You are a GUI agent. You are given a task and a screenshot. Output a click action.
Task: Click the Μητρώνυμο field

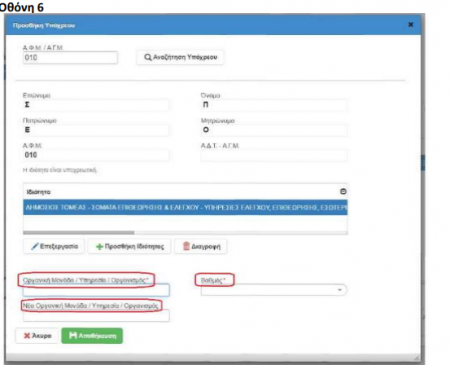pos(274,130)
